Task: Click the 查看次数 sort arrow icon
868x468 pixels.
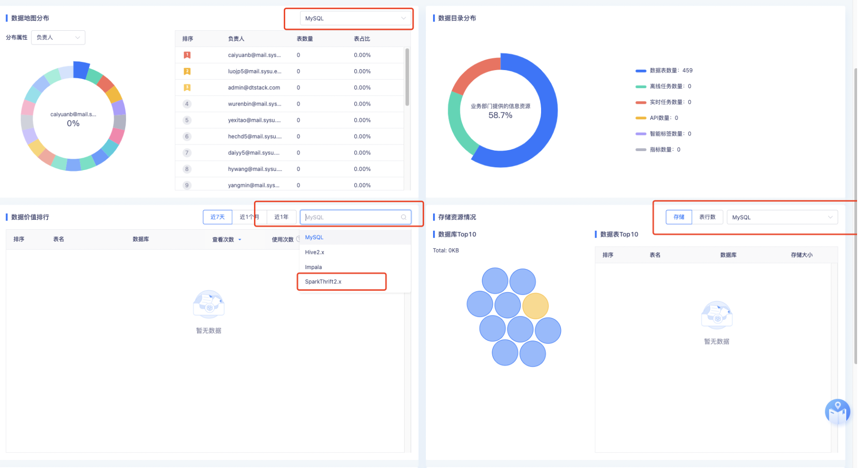Action: (240, 240)
